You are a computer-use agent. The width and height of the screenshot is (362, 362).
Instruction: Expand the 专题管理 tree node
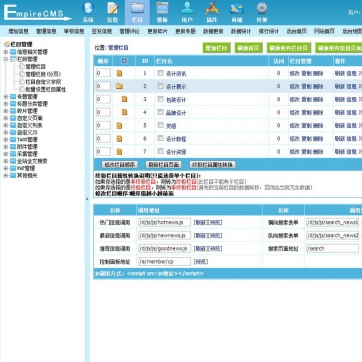[6, 97]
